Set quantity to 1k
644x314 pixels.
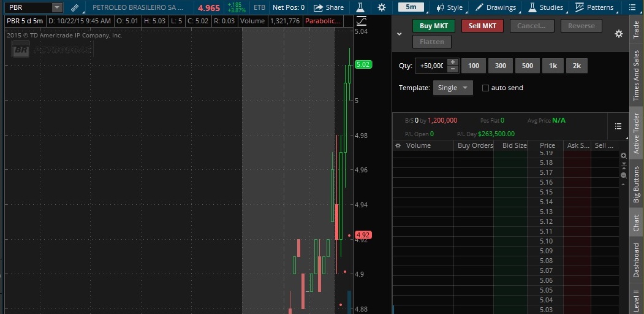(x=553, y=66)
